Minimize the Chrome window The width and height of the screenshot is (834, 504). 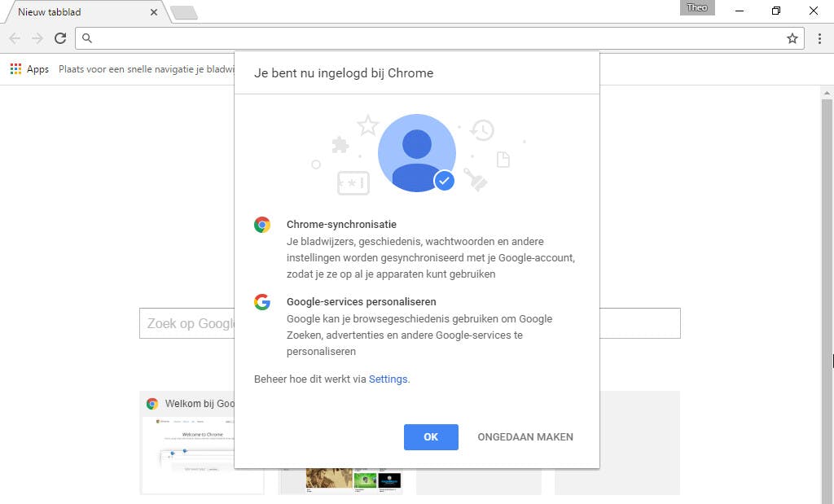740,11
